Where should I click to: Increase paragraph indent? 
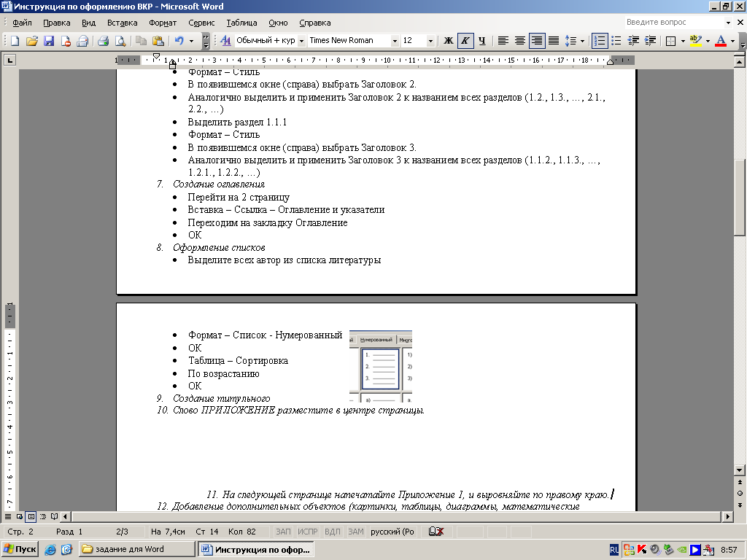tap(650, 41)
